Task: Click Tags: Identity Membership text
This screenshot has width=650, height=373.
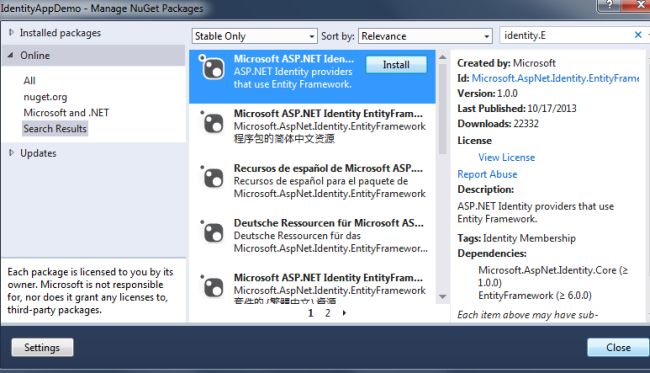Action: (517, 238)
